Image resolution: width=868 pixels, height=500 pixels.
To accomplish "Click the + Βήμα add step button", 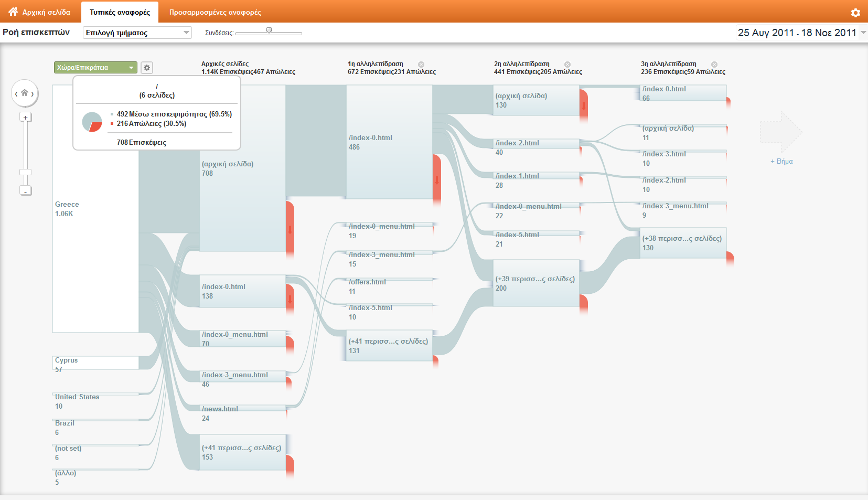I will pos(781,161).
